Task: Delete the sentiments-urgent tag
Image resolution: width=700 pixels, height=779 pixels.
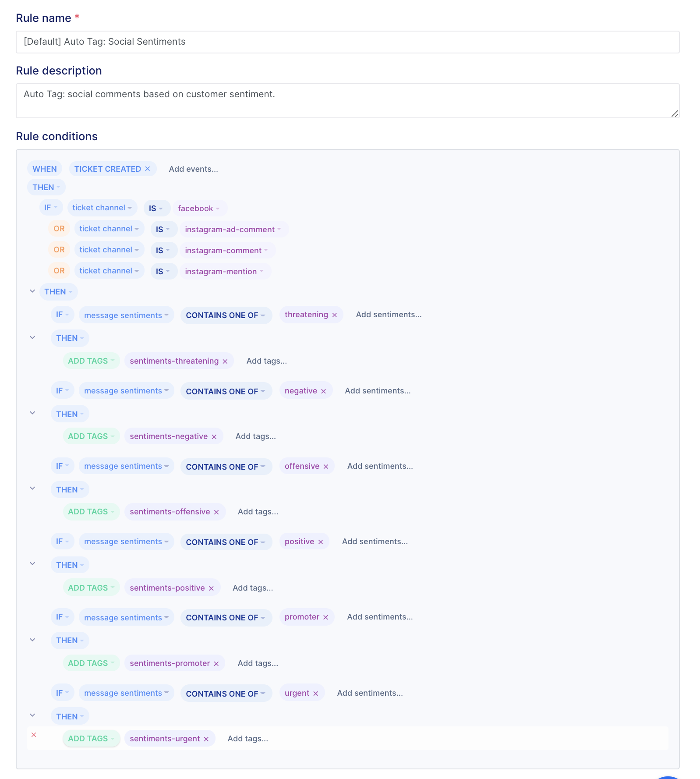Action: click(x=206, y=739)
